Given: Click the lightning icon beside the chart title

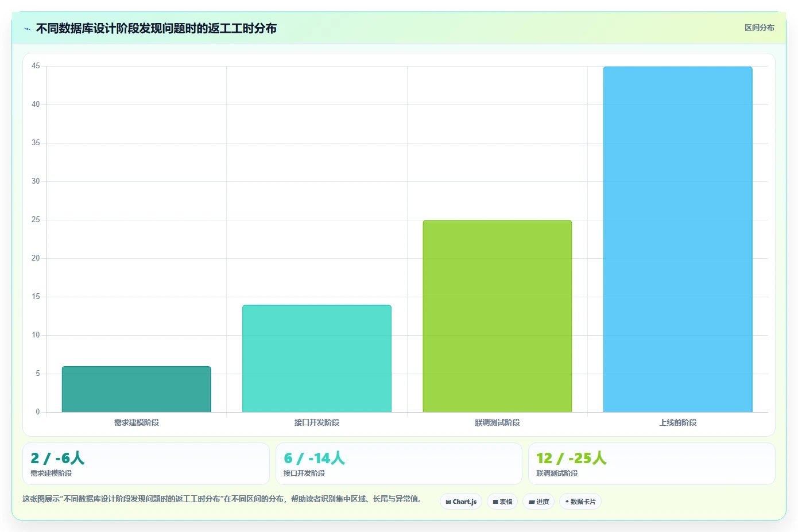Looking at the screenshot, I should click(x=27, y=29).
